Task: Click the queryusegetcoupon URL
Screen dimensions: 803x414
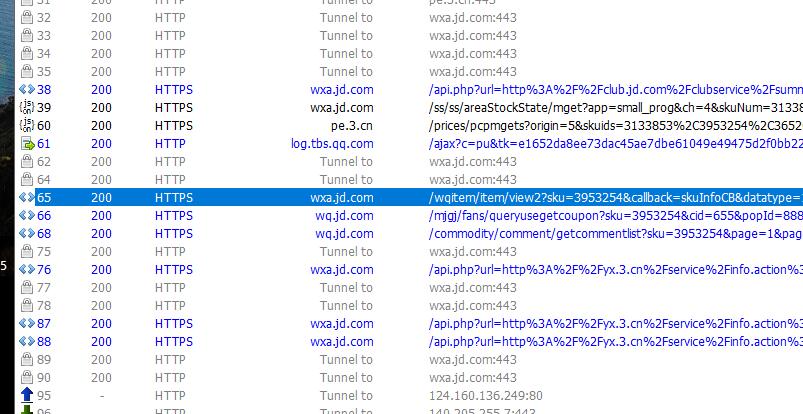Action: tap(616, 216)
